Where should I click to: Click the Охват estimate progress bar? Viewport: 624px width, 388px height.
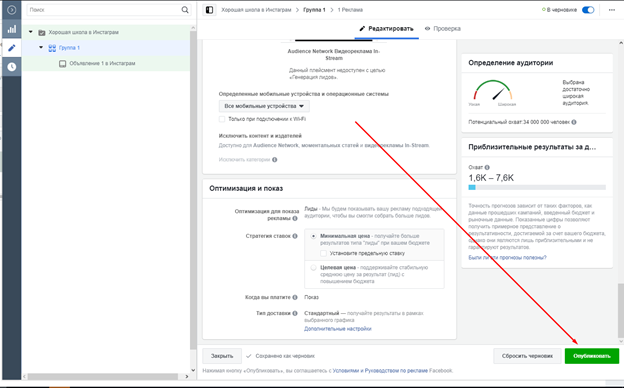(x=537, y=187)
